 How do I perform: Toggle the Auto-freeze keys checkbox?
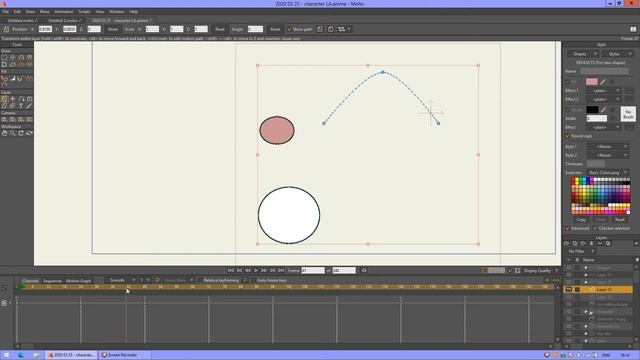point(253,280)
